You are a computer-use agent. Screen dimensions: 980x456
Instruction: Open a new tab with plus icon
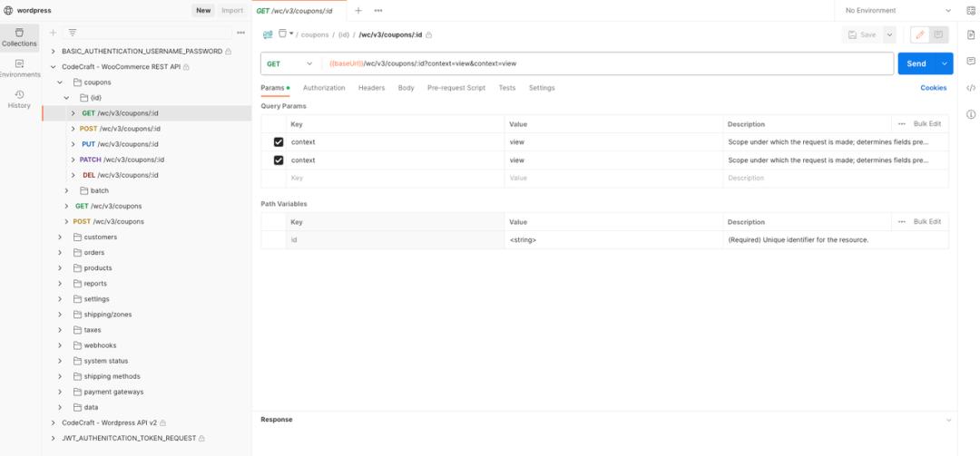[x=358, y=11]
